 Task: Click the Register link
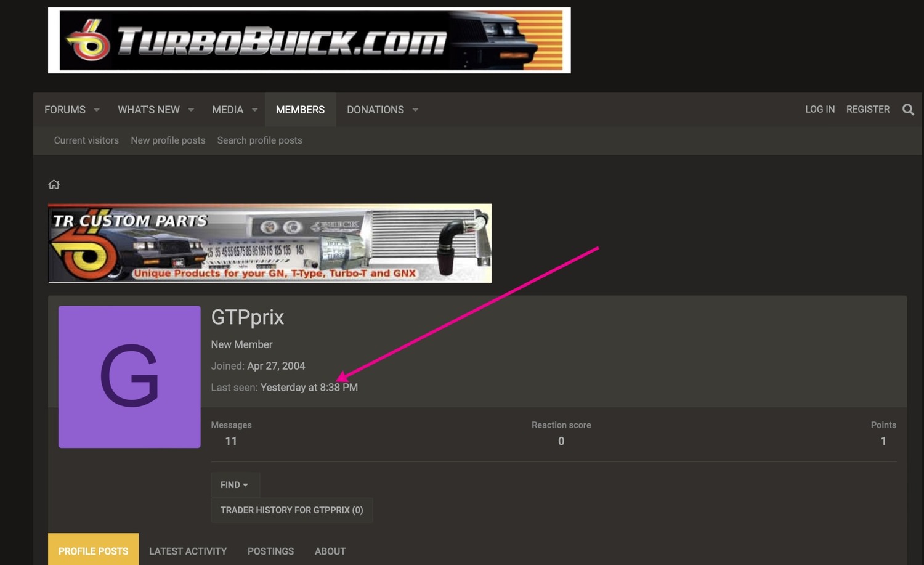[x=867, y=109]
